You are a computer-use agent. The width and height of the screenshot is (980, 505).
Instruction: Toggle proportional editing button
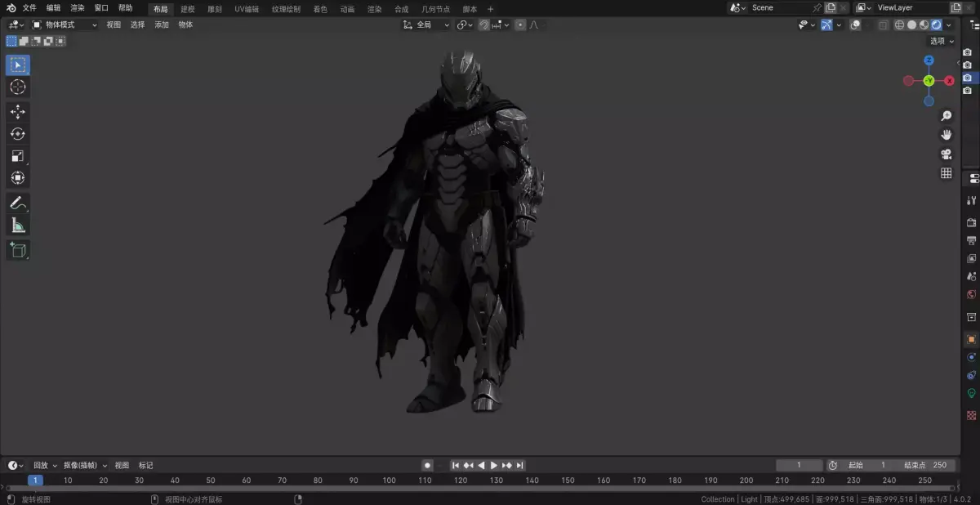[x=519, y=25]
